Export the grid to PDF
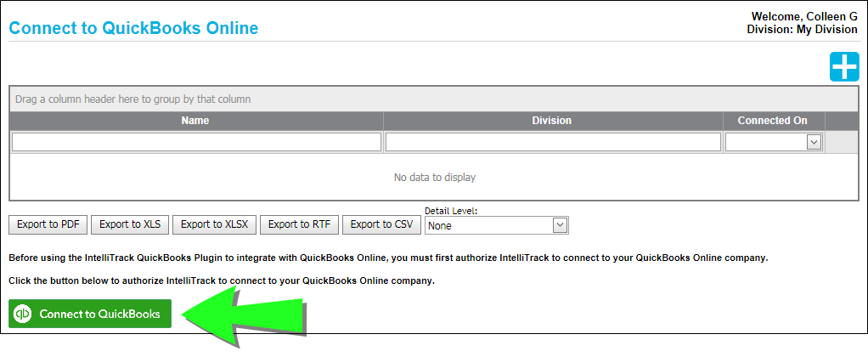This screenshot has height=357, width=868. 48,224
